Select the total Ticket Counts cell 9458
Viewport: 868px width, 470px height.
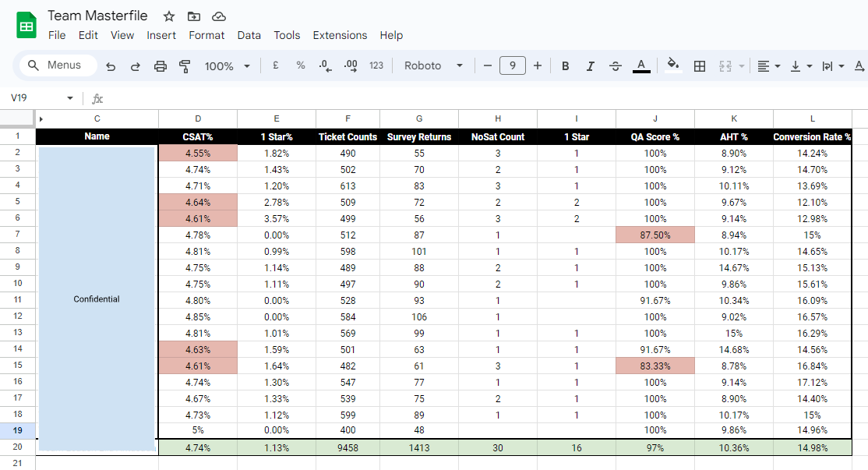348,448
